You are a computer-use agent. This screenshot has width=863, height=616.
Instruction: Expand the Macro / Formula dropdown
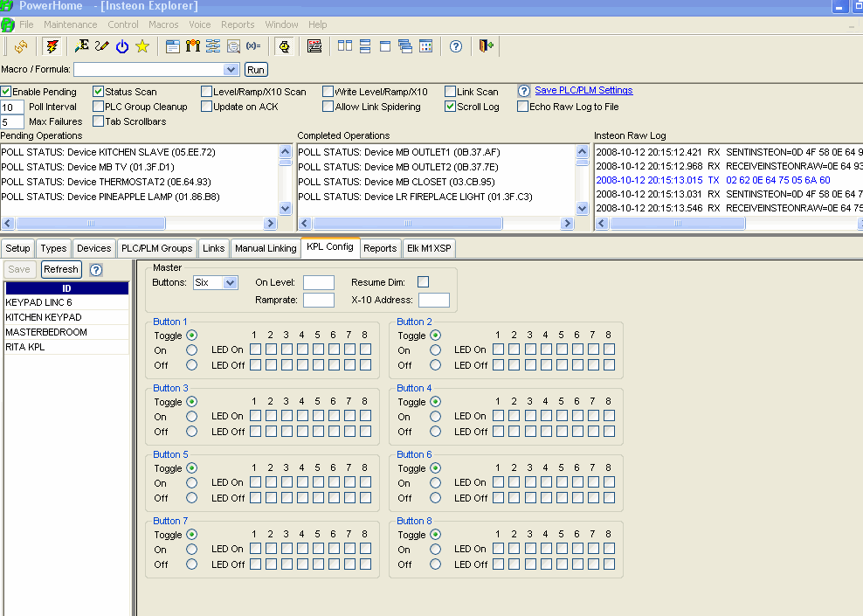coord(231,69)
